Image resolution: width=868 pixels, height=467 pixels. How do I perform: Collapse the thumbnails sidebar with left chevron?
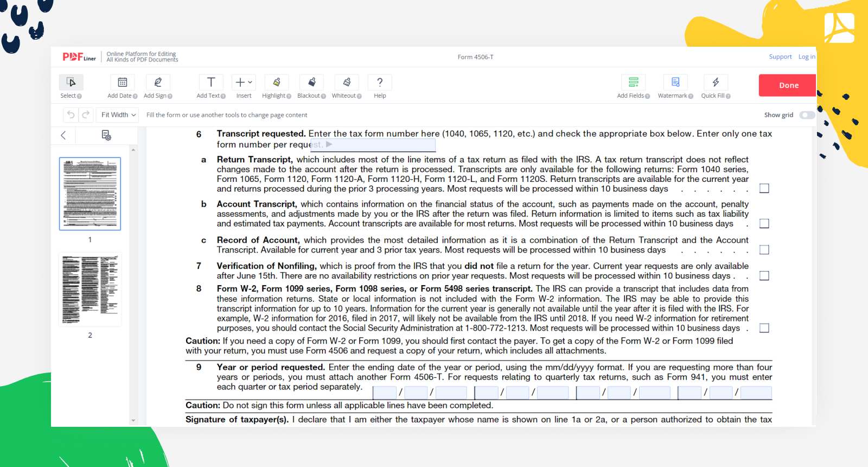(63, 136)
